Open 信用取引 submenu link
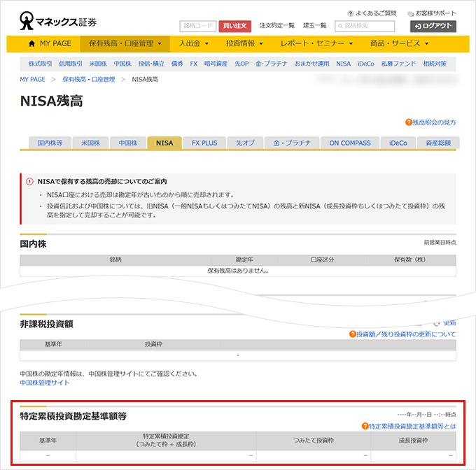 71,64
